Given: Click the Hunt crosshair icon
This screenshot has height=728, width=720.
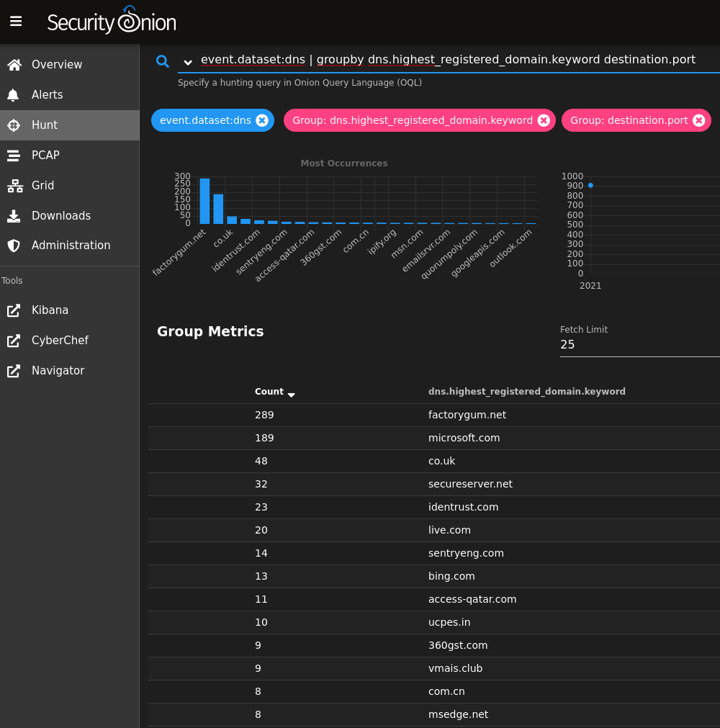Looking at the screenshot, I should pyautogui.click(x=14, y=125).
